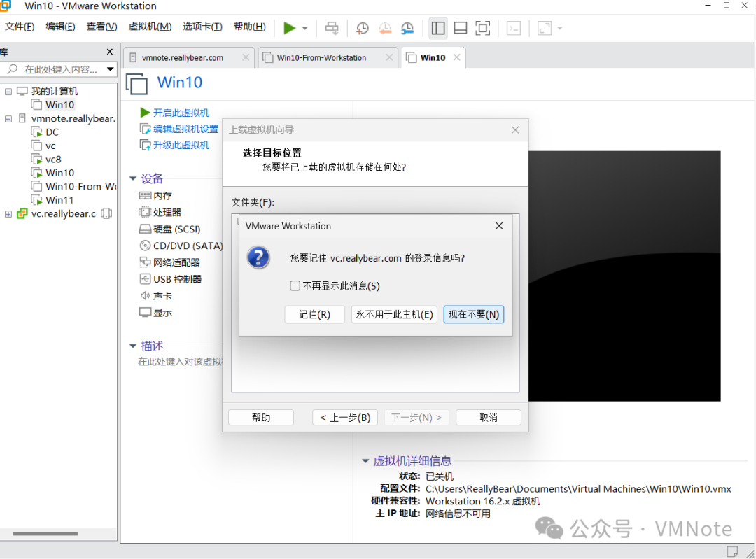The image size is (756, 559).
Task: Select the vc8 virtual machine in library
Action: pyautogui.click(x=53, y=159)
